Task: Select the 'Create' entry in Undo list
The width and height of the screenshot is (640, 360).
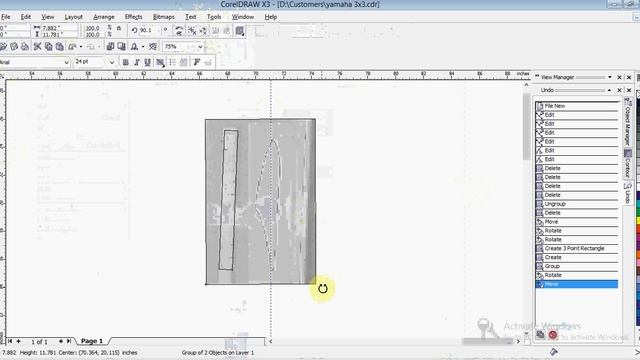Action: [577, 258]
